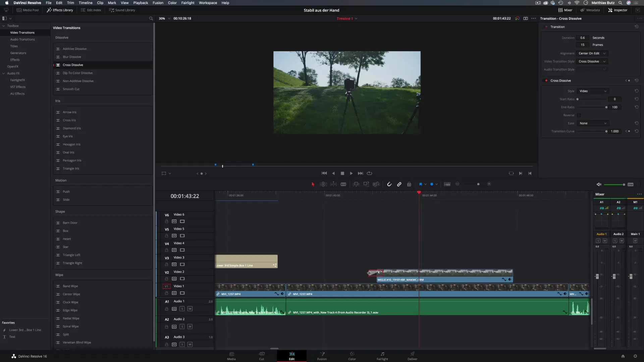The width and height of the screenshot is (644, 362).
Task: Toggle the Effects Library button
Action: (x=60, y=10)
